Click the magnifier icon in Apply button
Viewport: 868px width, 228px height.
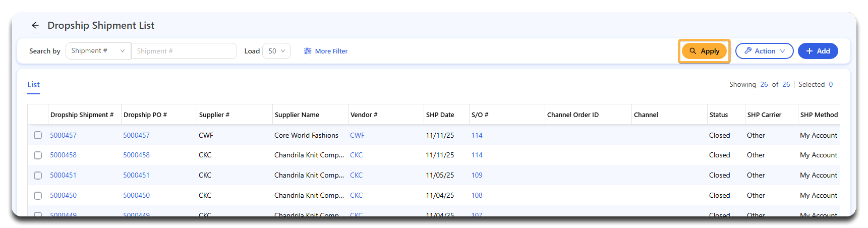pyautogui.click(x=693, y=51)
